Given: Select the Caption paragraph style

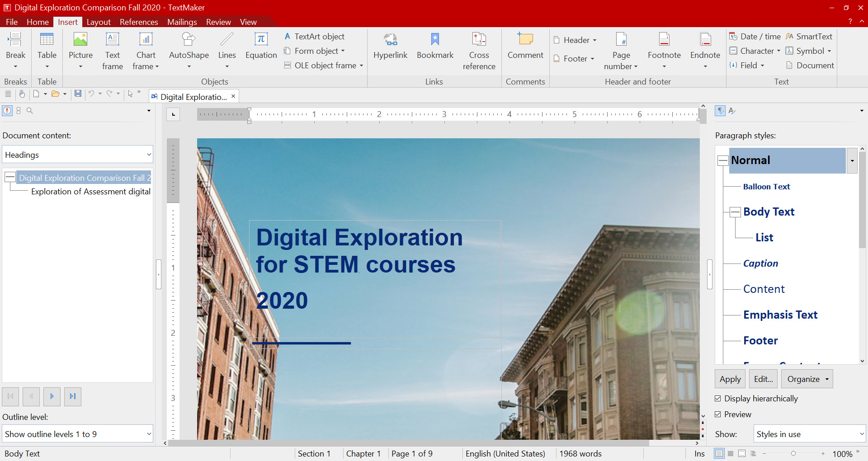Looking at the screenshot, I should point(760,263).
